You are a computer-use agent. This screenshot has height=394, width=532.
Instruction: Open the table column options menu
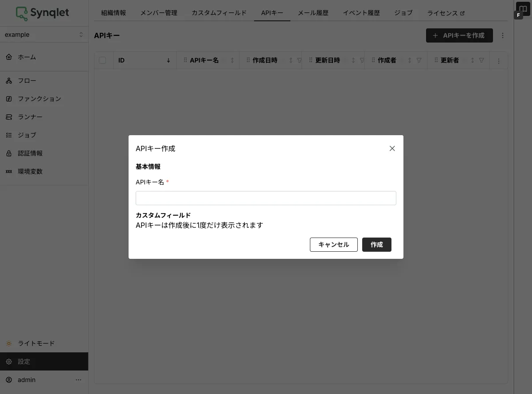tap(499, 61)
